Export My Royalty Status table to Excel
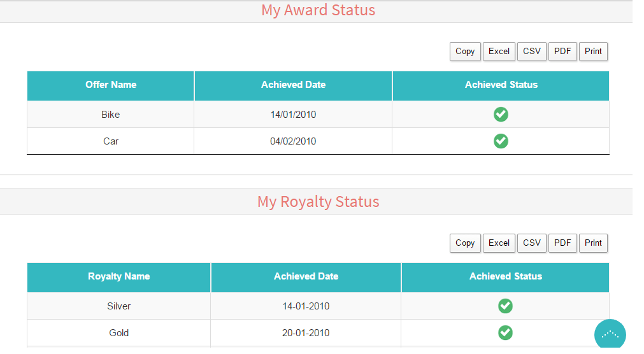The image size is (644, 354). point(499,243)
